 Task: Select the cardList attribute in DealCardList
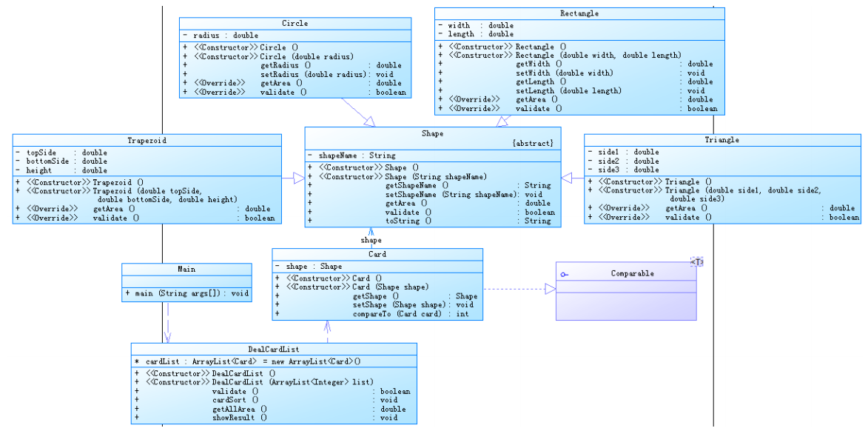pos(248,361)
